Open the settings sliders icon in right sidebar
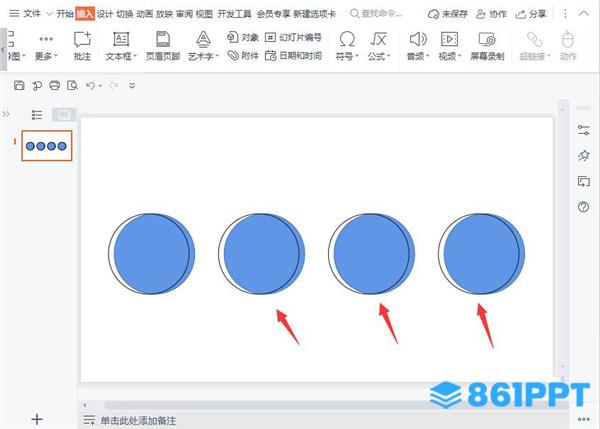This screenshot has height=429, width=600. 584,130
